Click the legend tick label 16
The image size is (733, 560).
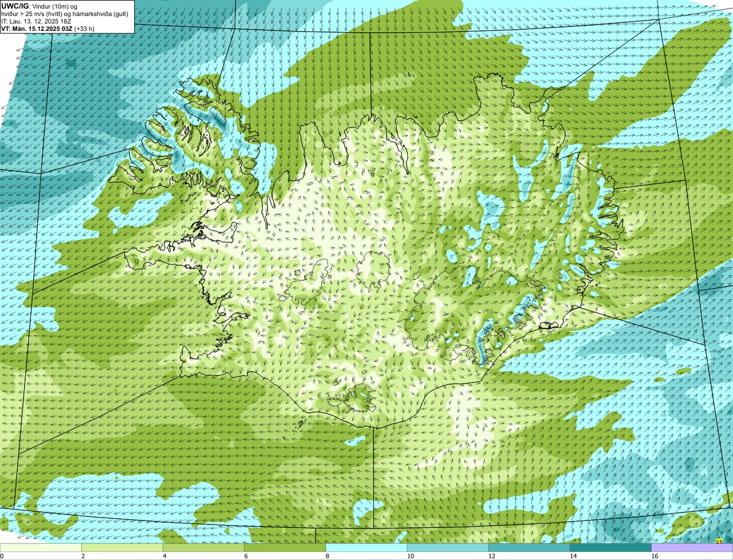pyautogui.click(x=655, y=556)
